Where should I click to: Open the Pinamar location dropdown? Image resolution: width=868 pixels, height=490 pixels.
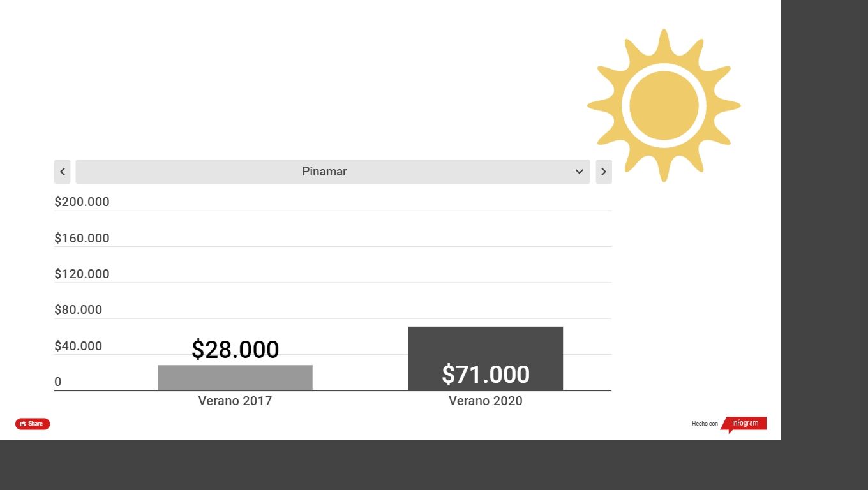[324, 172]
